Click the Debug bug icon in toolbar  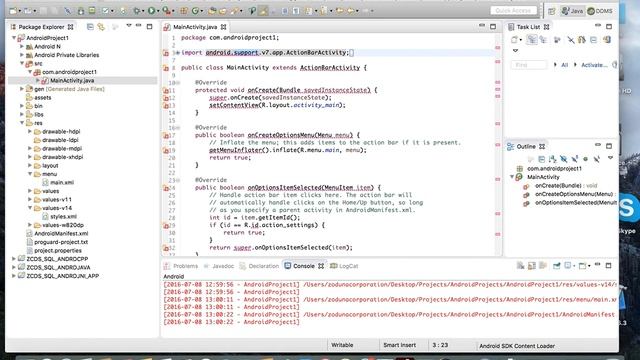click(x=137, y=11)
